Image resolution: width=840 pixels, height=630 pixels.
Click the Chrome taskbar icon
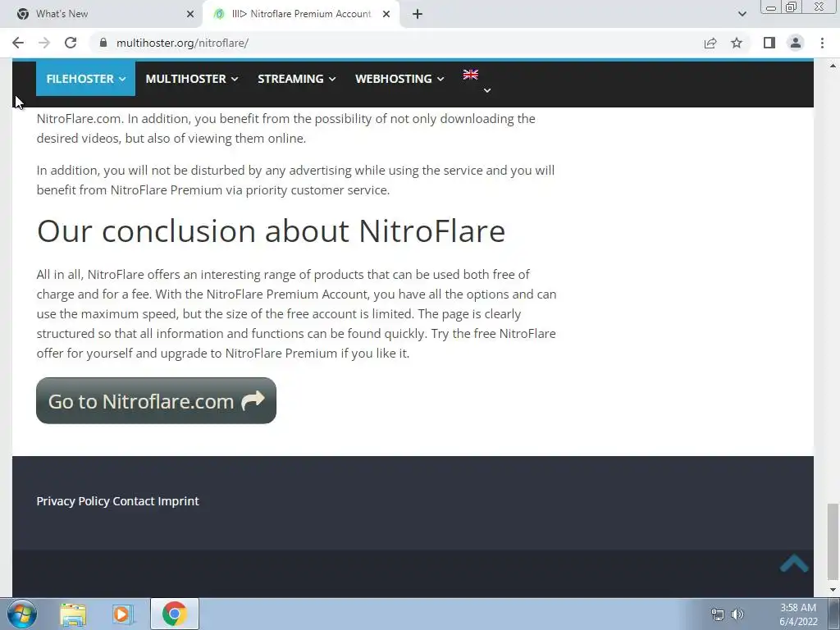click(175, 614)
